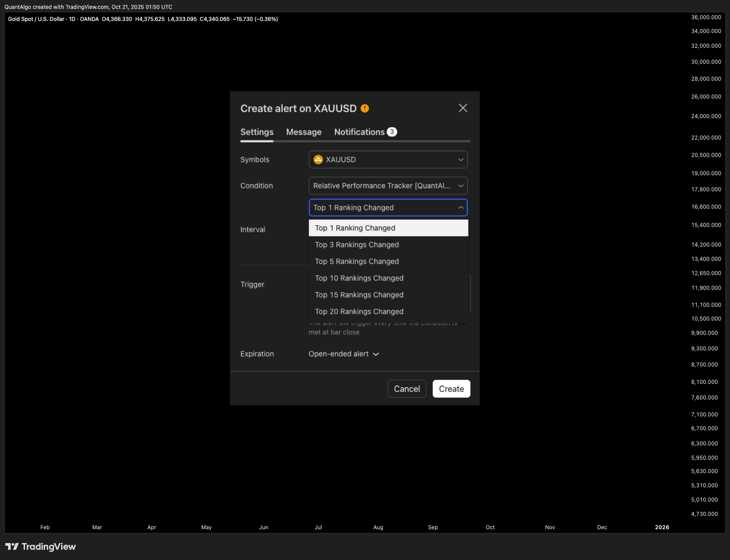Choose Top 5 Rankings Changed option
Screen dimensions: 730x560
388,261
